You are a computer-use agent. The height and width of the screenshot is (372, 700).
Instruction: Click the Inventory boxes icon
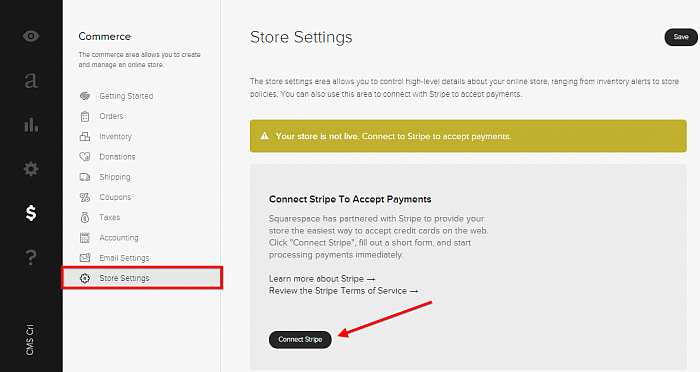[x=85, y=137]
